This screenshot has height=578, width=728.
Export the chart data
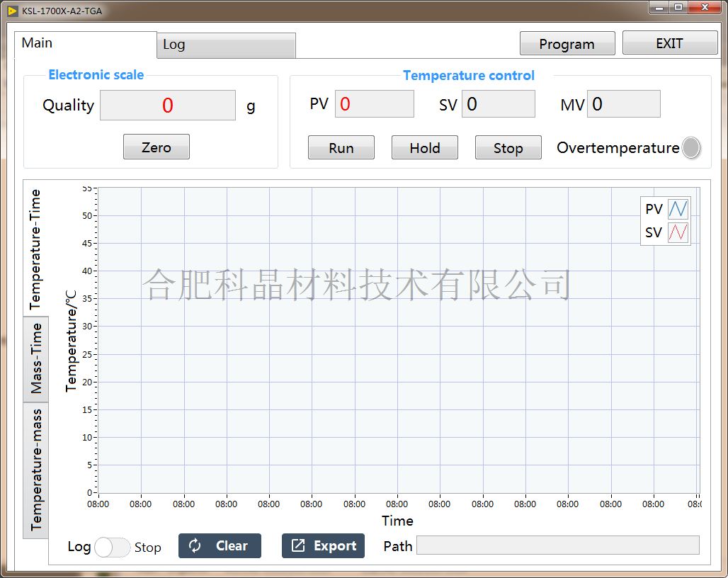[x=323, y=545]
